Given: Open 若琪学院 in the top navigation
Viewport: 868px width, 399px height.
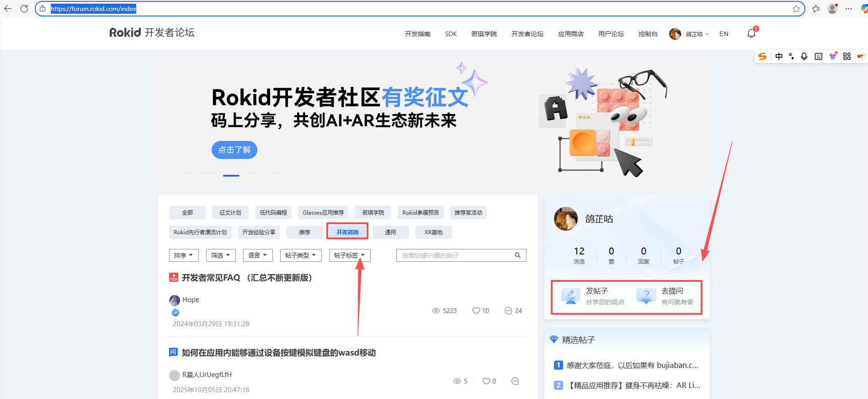Looking at the screenshot, I should (x=484, y=34).
